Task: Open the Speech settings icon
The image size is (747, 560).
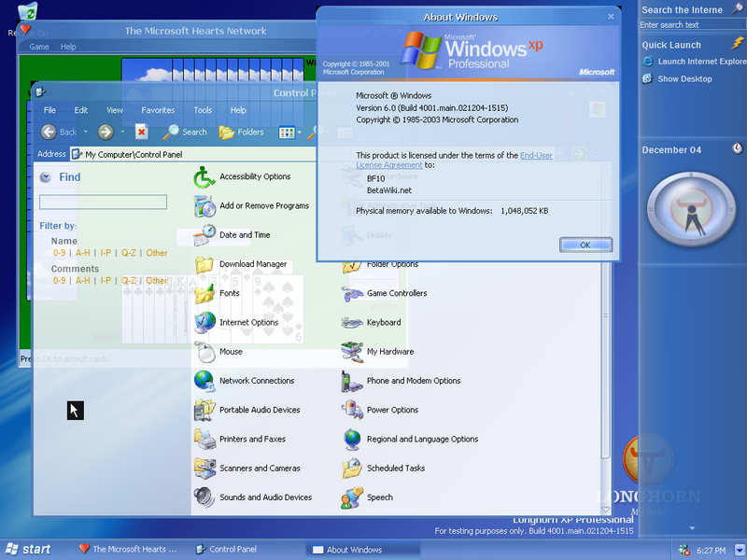Action: [352, 497]
